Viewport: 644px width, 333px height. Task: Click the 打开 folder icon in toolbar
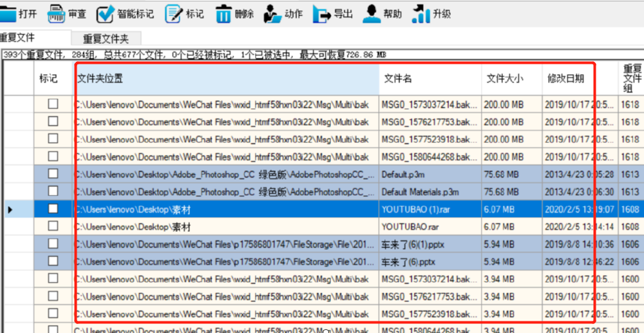(8, 14)
